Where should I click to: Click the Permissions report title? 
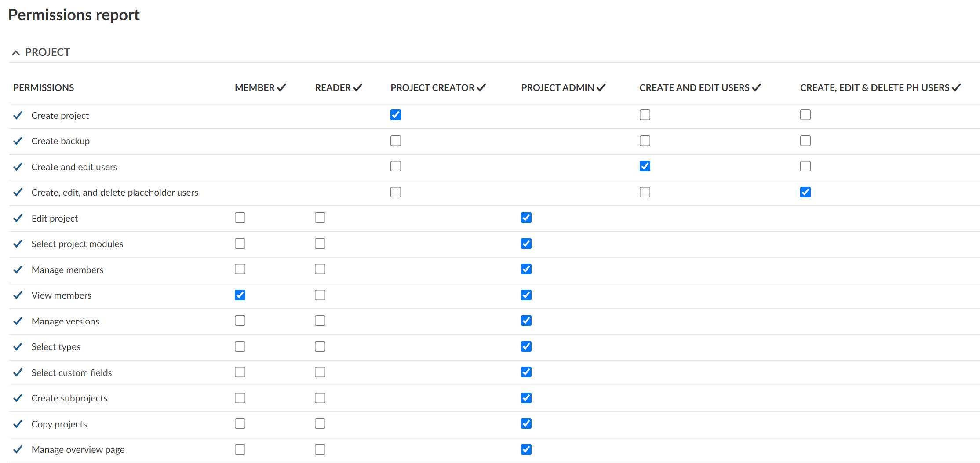click(x=73, y=15)
